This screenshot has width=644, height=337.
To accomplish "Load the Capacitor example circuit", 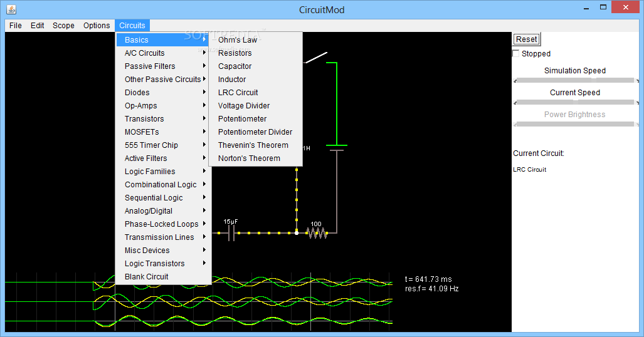I will [x=255, y=66].
